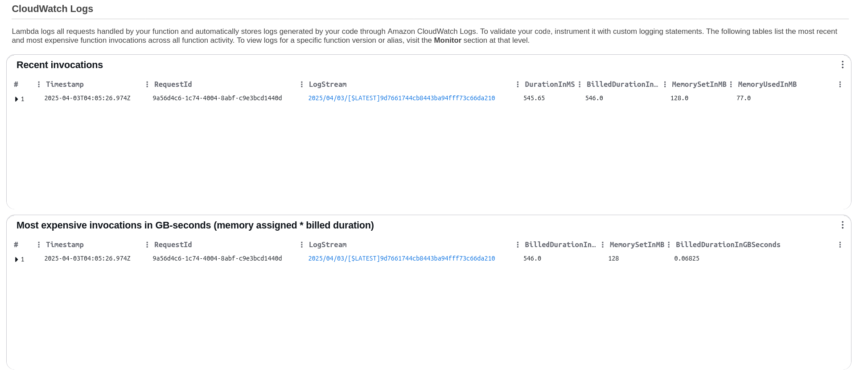Open the Recent invocations panel options menu
The height and width of the screenshot is (375, 868).
(843, 65)
